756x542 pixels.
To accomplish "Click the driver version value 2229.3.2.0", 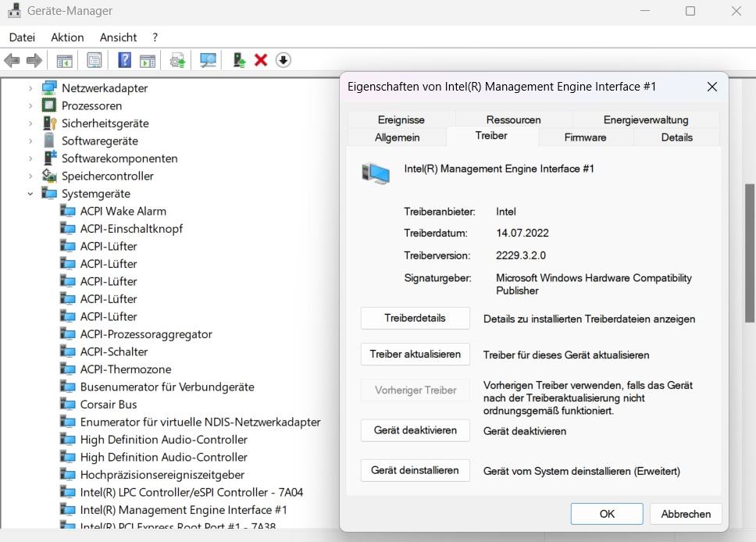I will (x=521, y=255).
